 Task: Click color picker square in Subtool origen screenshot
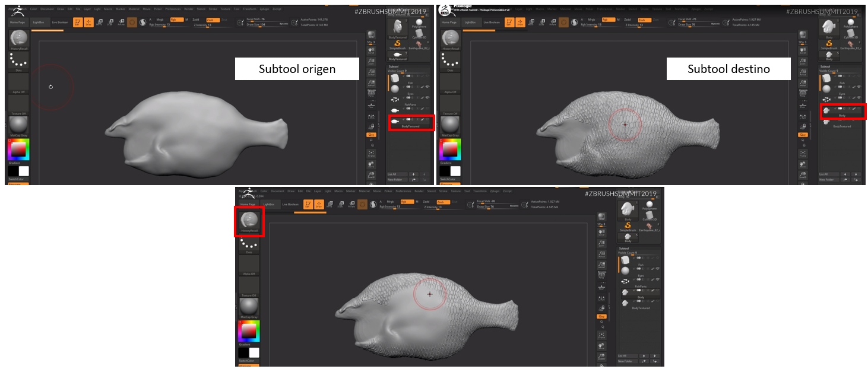coord(19,149)
